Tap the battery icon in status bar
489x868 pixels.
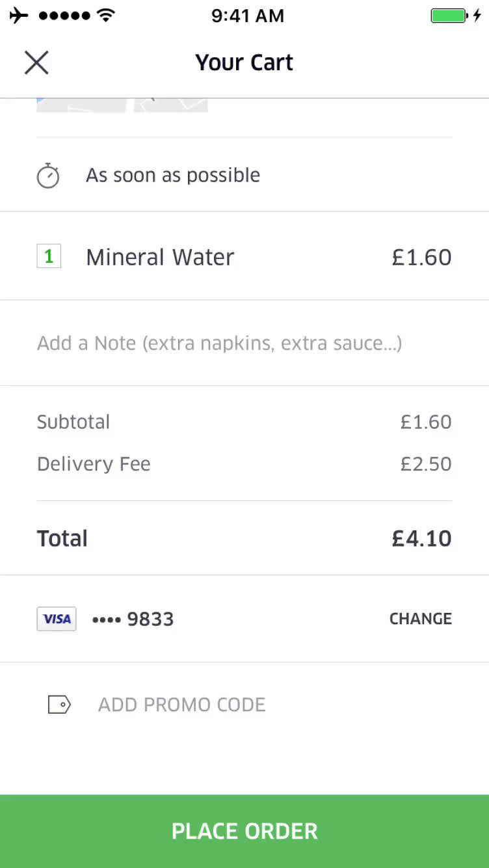tap(449, 16)
